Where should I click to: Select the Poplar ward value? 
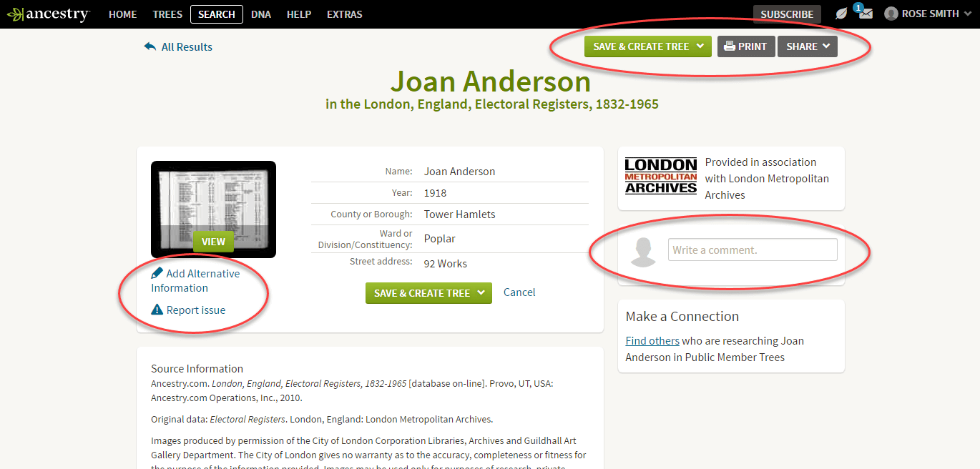(440, 239)
